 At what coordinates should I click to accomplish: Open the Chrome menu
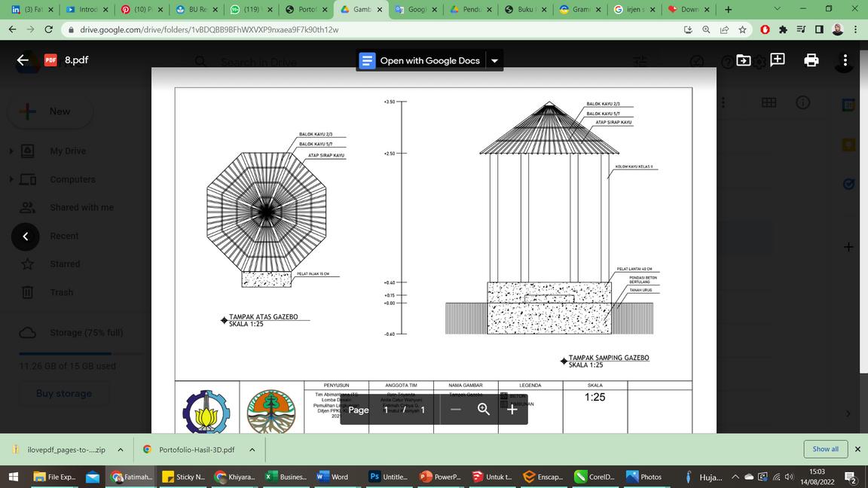click(856, 30)
